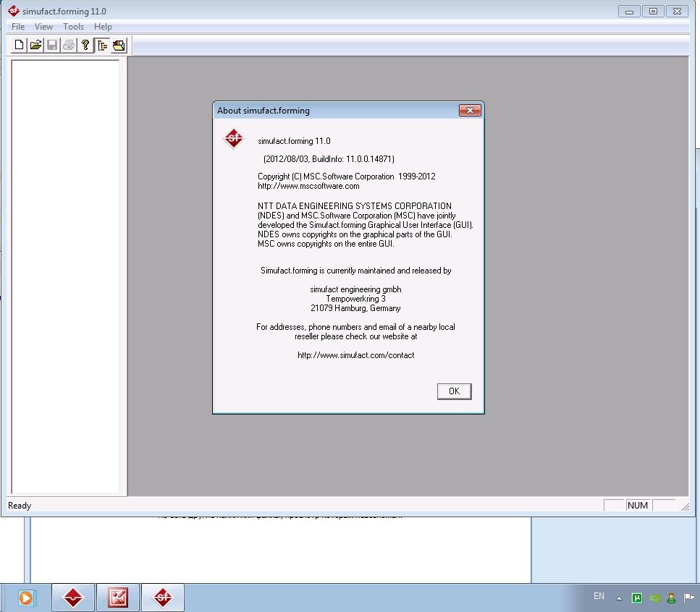Click the green µTorrent tray icon
This screenshot has width=700, height=612.
click(x=637, y=598)
